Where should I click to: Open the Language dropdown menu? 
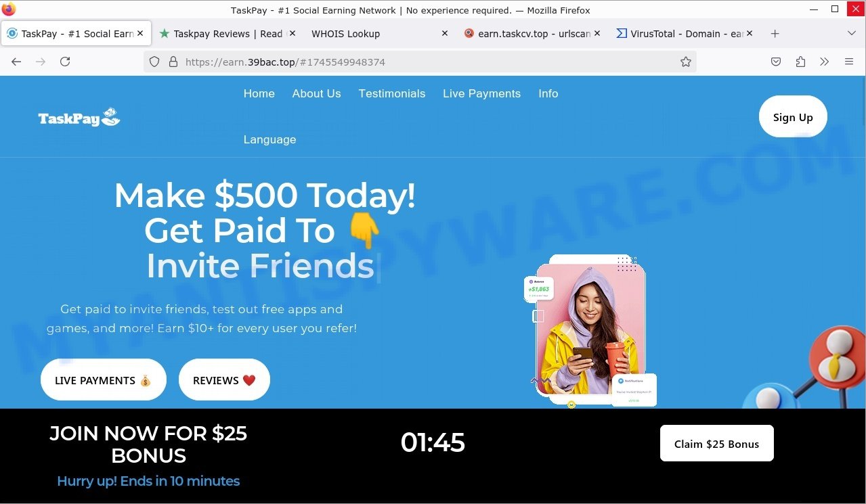[x=269, y=139]
